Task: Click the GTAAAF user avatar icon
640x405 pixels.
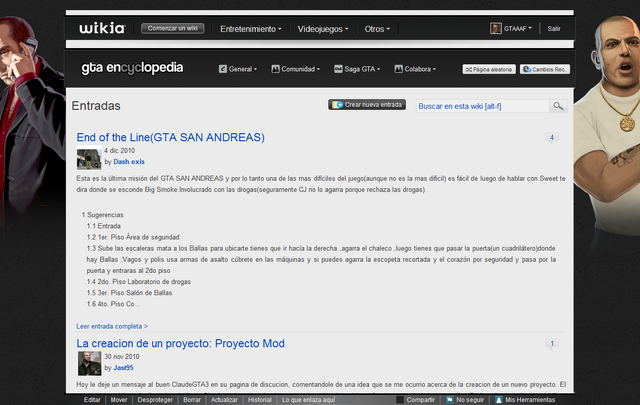Action: point(496,28)
